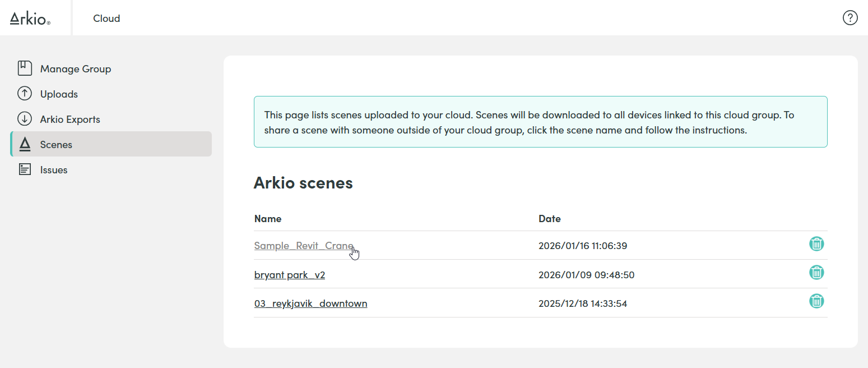Open the Issues section
This screenshot has height=368, width=868.
click(x=111, y=169)
